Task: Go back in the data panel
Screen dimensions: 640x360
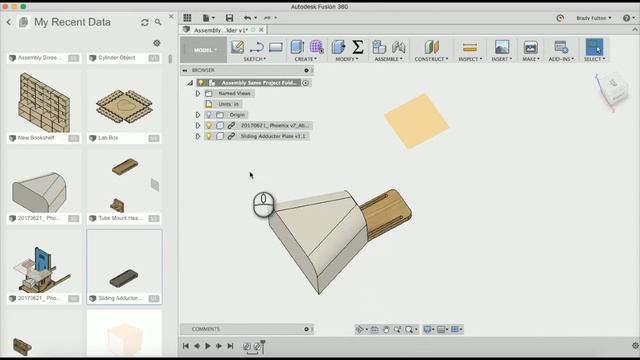Action: coord(9,22)
